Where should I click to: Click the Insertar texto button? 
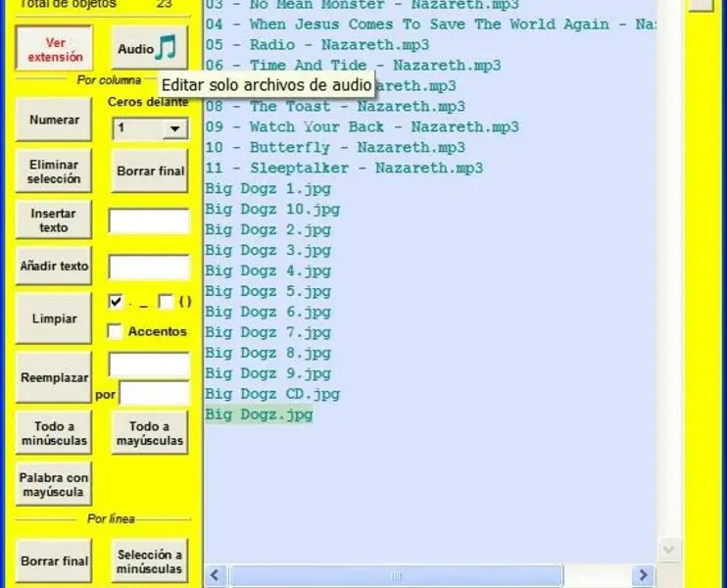coord(54,220)
